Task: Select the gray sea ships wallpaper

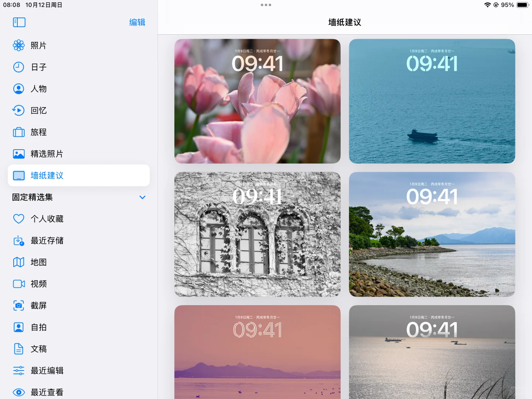Action: pyautogui.click(x=432, y=352)
